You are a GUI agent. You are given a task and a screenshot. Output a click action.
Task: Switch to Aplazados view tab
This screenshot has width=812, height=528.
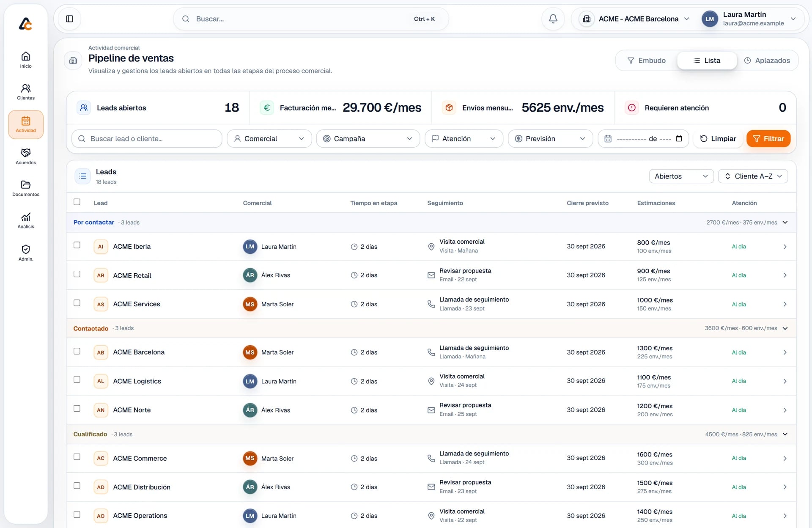click(x=767, y=60)
